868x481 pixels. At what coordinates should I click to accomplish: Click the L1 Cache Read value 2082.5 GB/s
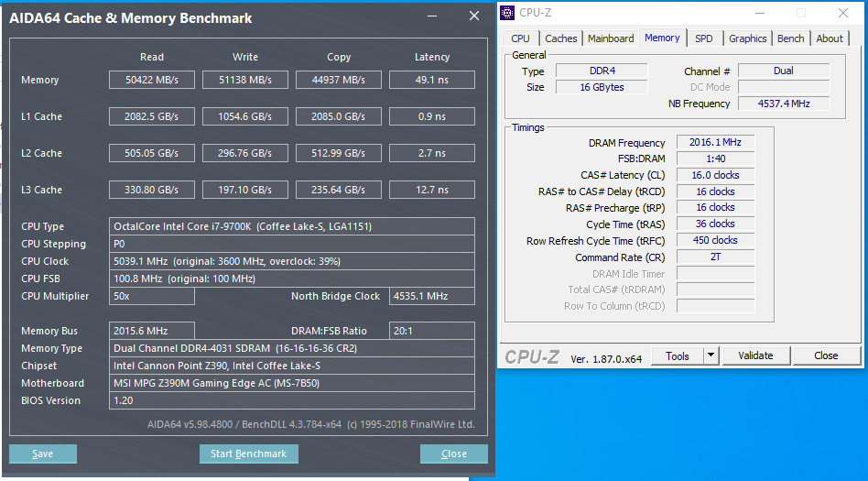(x=152, y=116)
